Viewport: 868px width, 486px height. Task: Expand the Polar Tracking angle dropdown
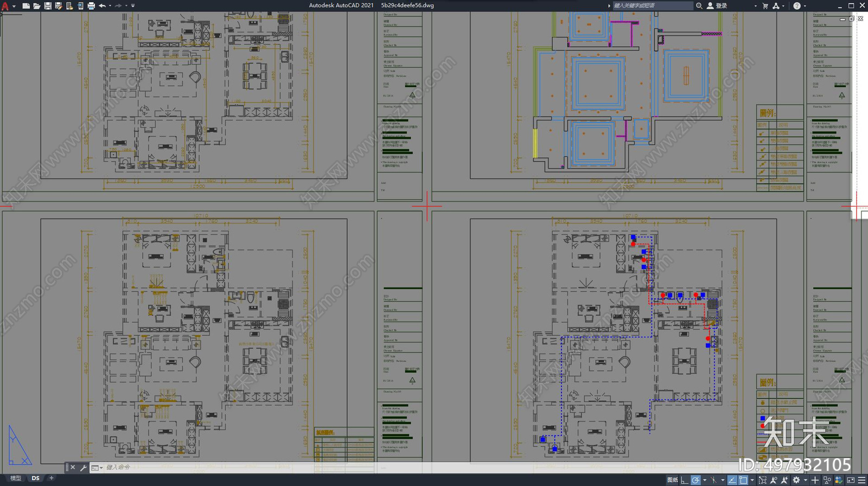tap(704, 480)
